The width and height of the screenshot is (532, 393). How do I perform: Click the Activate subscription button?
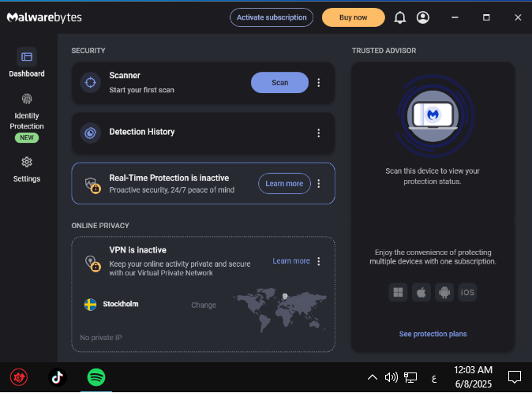click(272, 17)
